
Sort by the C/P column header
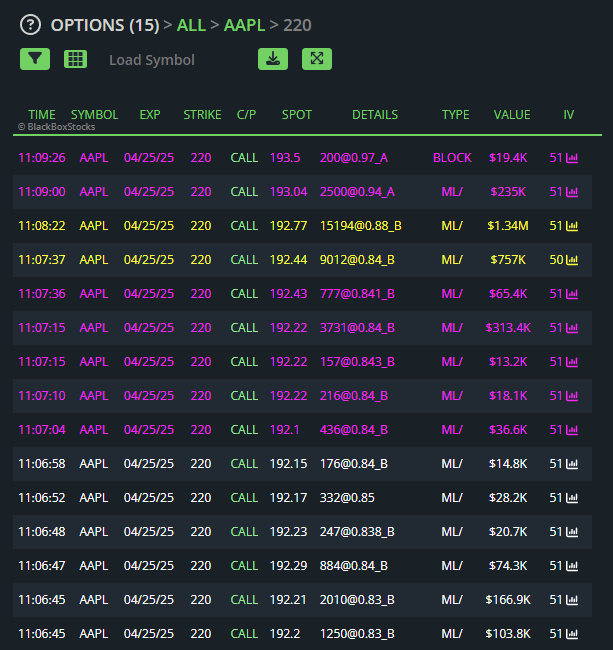coord(247,115)
